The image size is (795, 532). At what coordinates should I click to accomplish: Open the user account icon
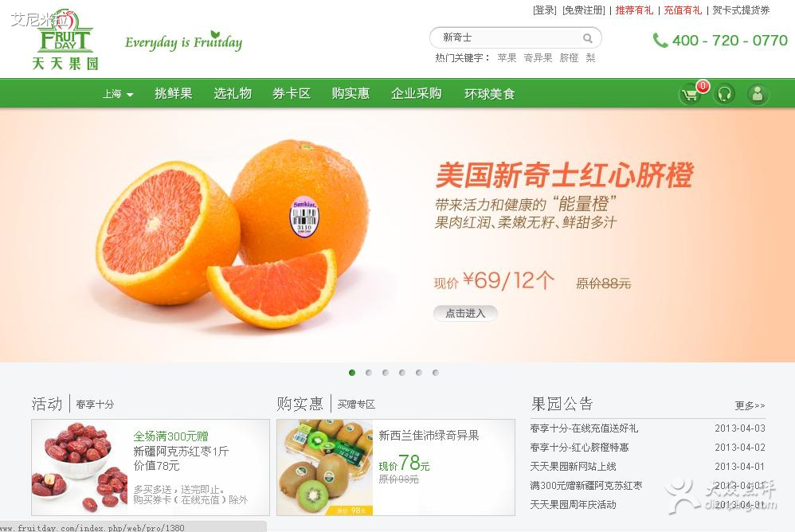point(758,95)
